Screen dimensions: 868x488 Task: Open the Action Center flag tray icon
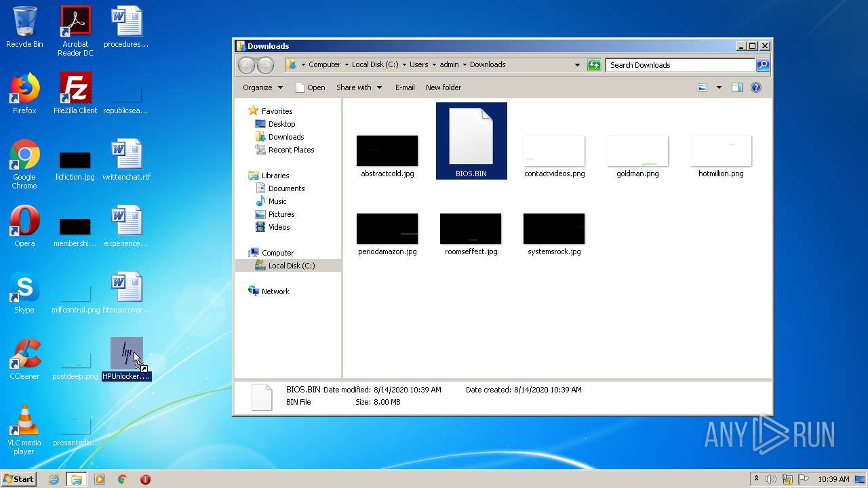pyautogui.click(x=804, y=479)
